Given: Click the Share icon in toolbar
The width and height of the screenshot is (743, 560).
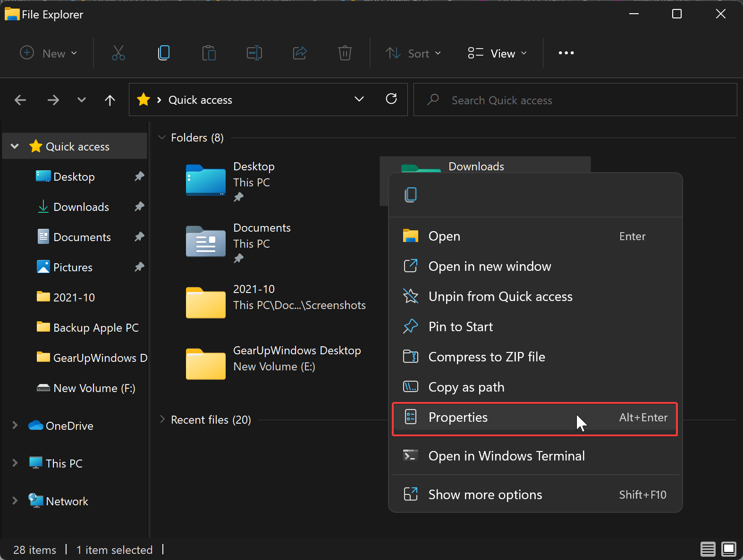Looking at the screenshot, I should tap(300, 53).
